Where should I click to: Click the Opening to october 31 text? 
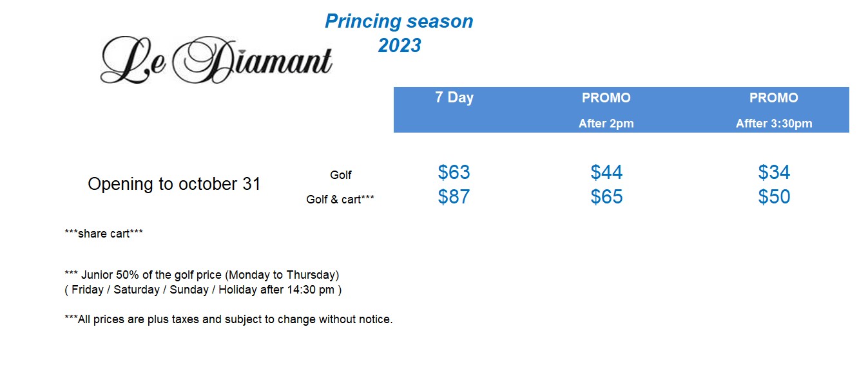tap(174, 185)
